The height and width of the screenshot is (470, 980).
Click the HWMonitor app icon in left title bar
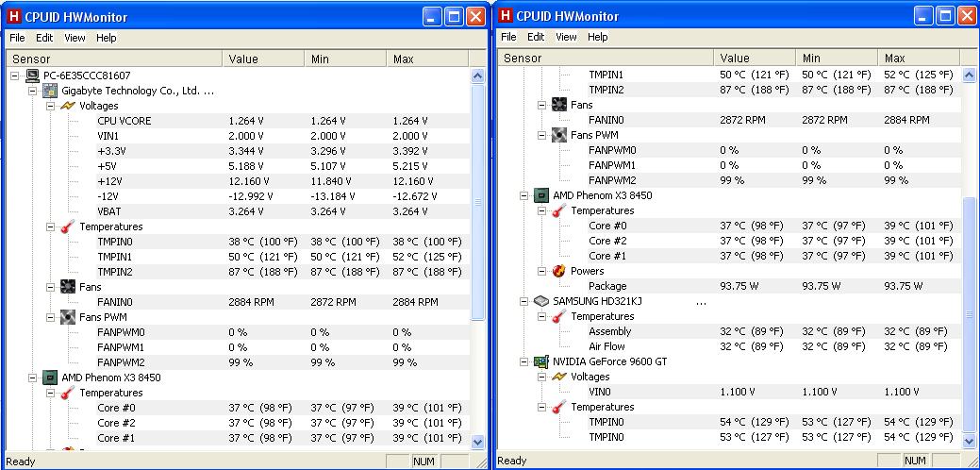tap(12, 17)
